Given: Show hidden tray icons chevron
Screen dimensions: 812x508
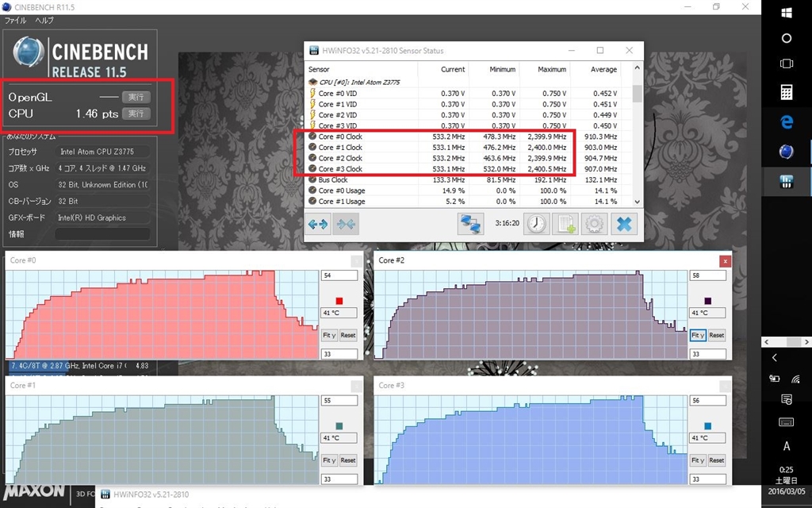Looking at the screenshot, I should (775, 358).
